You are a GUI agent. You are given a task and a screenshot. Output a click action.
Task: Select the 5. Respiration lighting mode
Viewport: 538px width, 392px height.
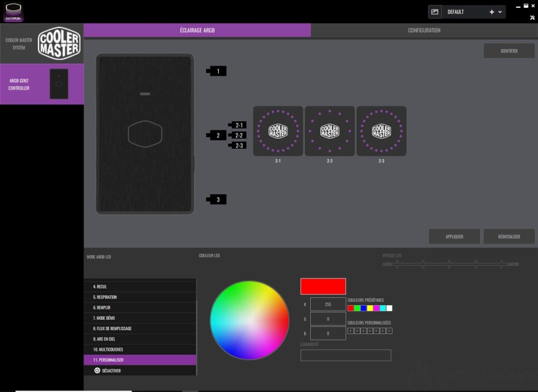(140, 297)
